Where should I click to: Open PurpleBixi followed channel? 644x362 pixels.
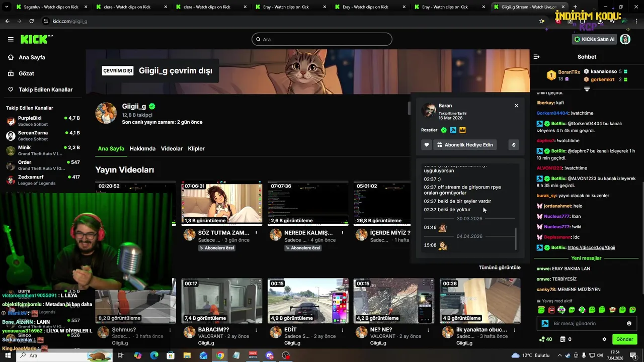click(43, 121)
